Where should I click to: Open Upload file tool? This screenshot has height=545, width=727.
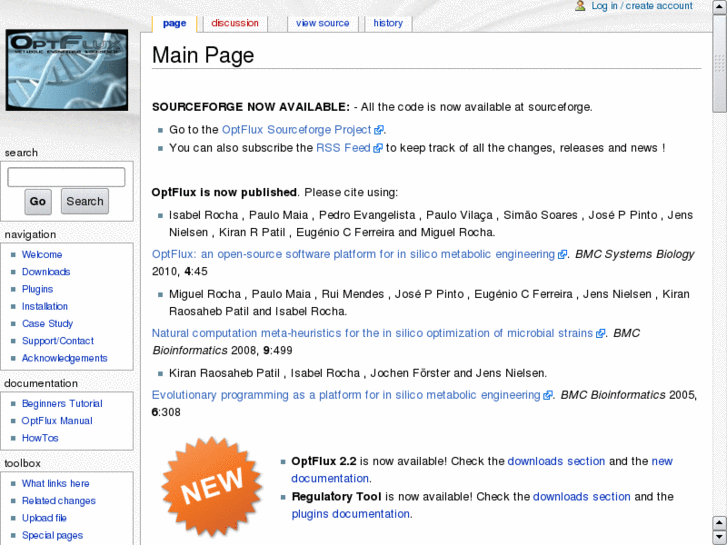(x=44, y=518)
